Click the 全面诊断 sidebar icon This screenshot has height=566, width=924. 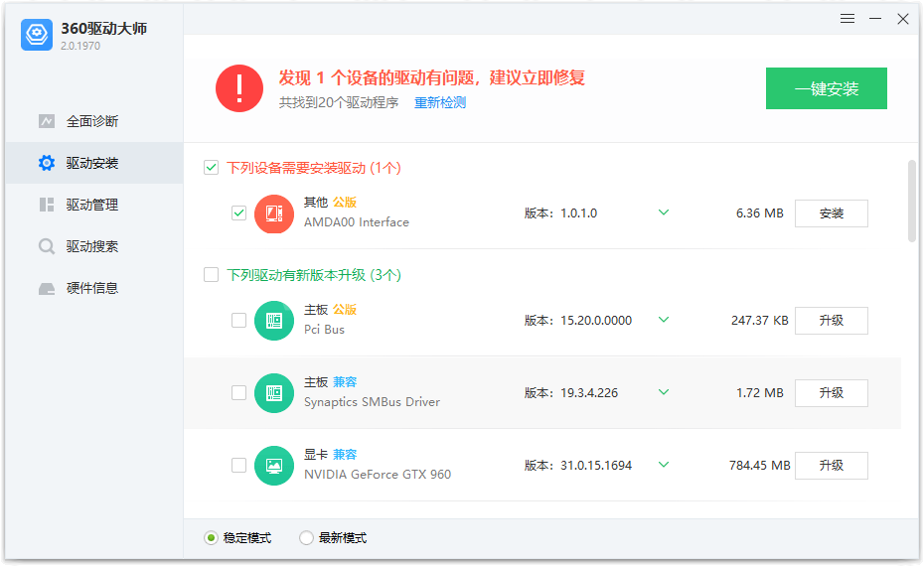[47, 121]
